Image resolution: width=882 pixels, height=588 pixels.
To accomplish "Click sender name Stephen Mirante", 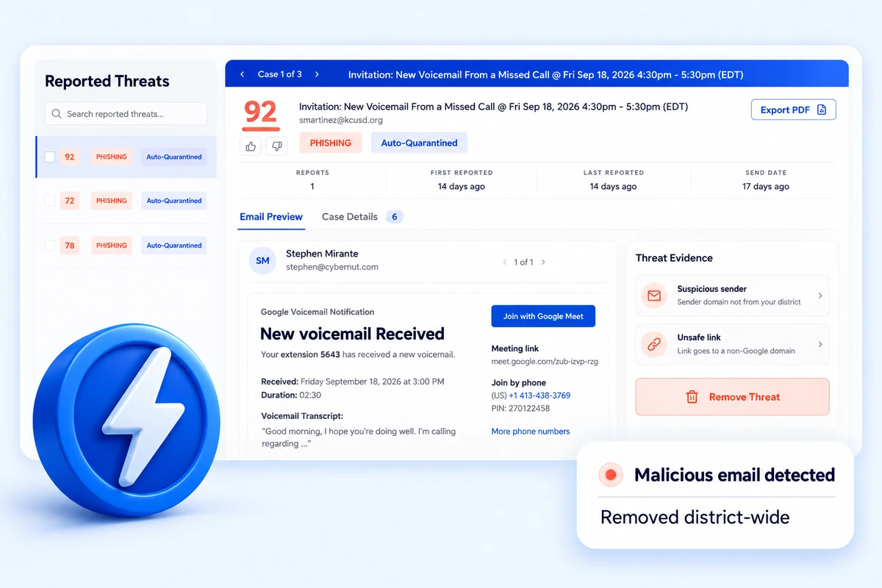I will pos(322,254).
